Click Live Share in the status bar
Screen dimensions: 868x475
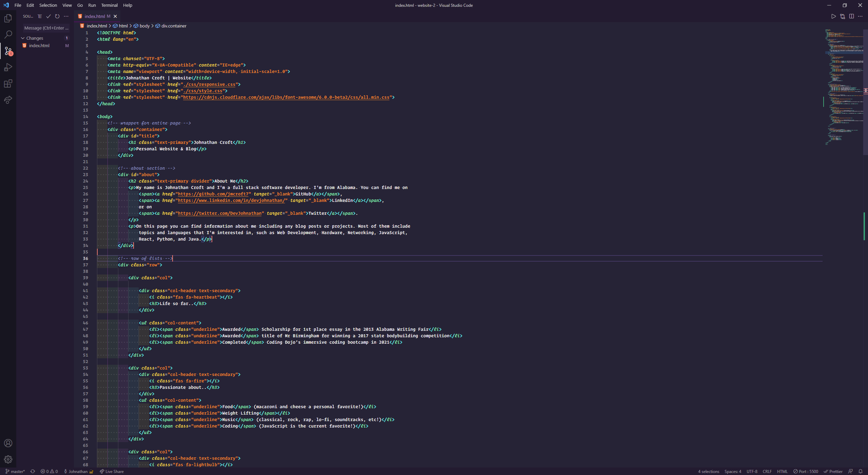pos(112,472)
